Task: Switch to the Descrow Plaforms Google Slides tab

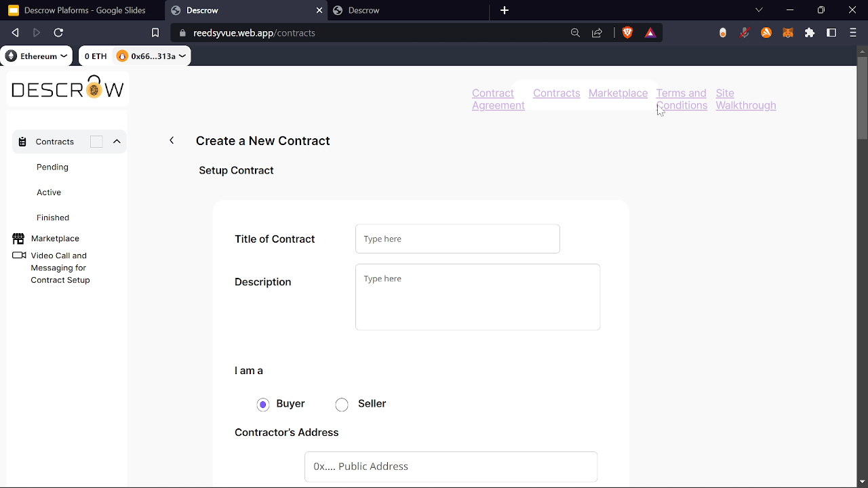Action: point(82,10)
